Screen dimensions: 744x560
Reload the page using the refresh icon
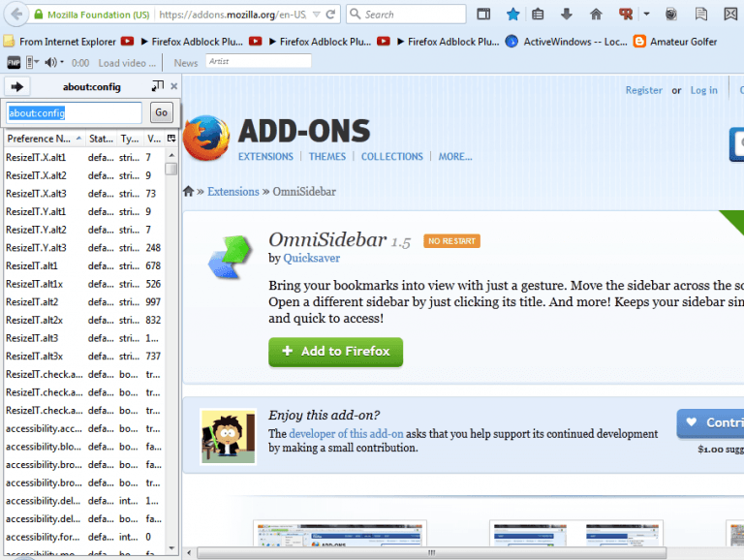tap(331, 15)
